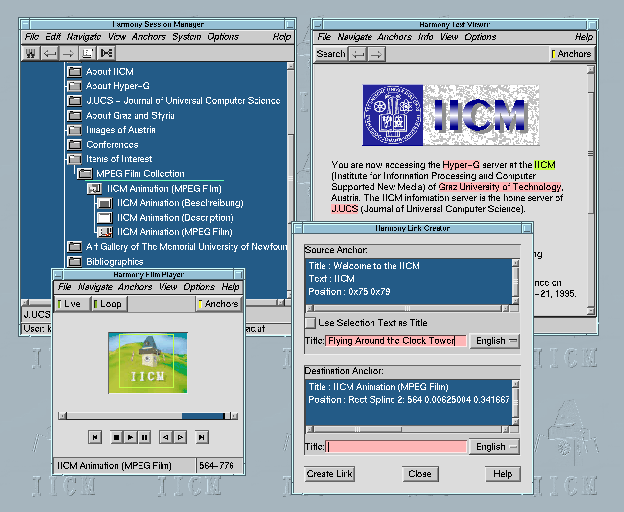The height and width of the screenshot is (512, 624).
Task: Open Anchors menu in Session Manager
Action: click(149, 37)
